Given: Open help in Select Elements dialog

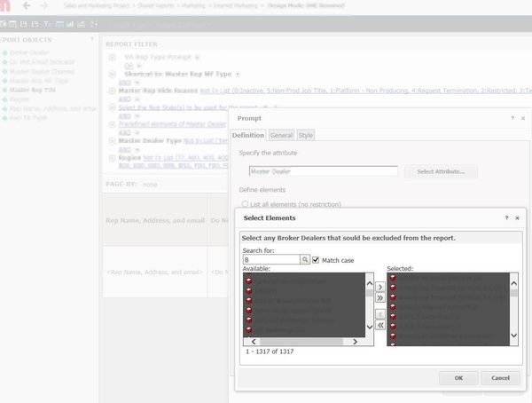Looking at the screenshot, I should point(506,217).
